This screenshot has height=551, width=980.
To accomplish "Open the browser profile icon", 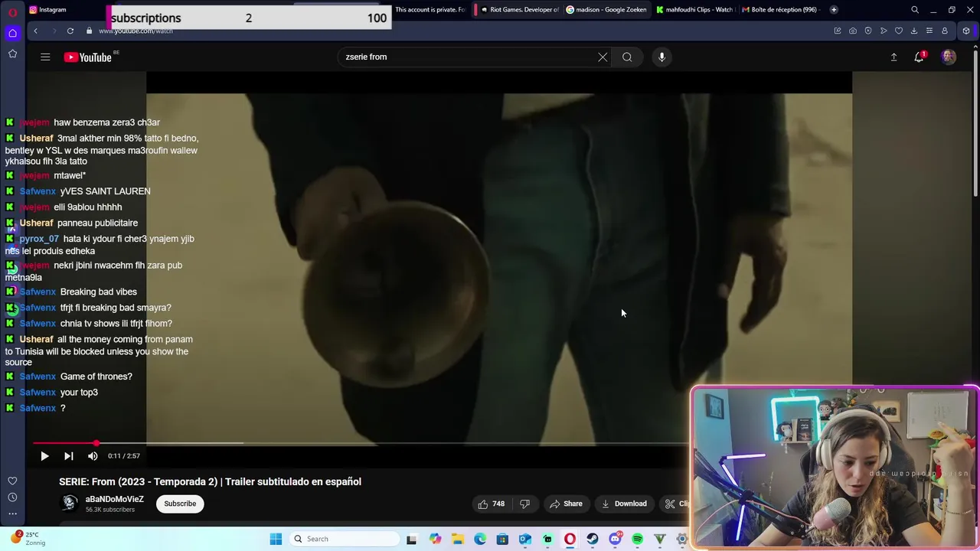I will click(945, 31).
